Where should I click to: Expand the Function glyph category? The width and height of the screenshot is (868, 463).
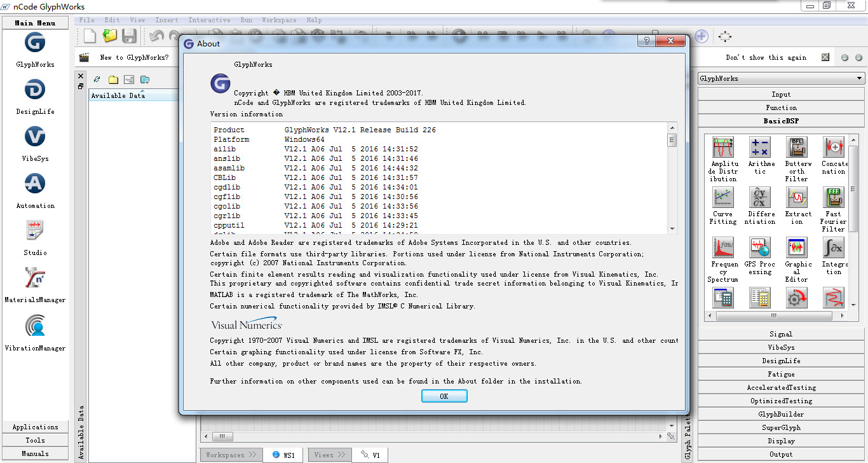pos(781,107)
